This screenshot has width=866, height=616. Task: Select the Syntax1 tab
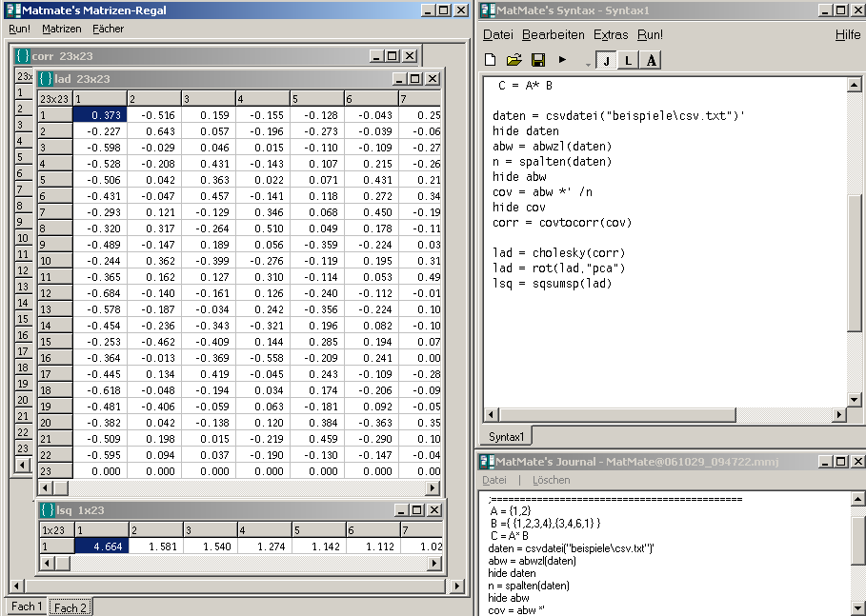tap(506, 436)
